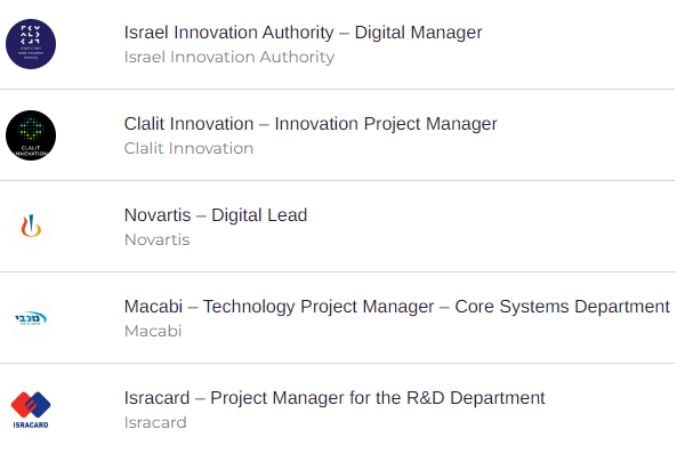Select the gray Clalit Innovation company name
Screen dimensions: 675x450
tap(189, 148)
